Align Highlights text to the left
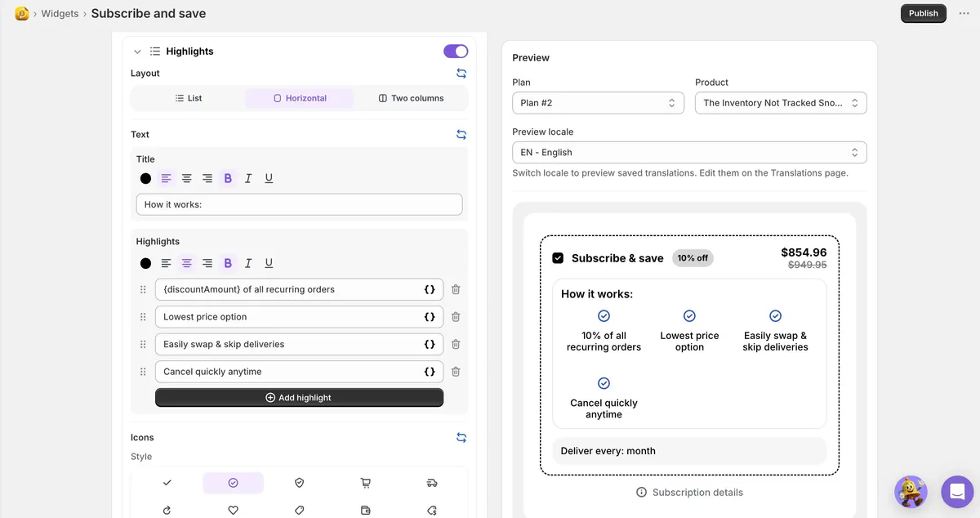980x518 pixels. point(167,263)
